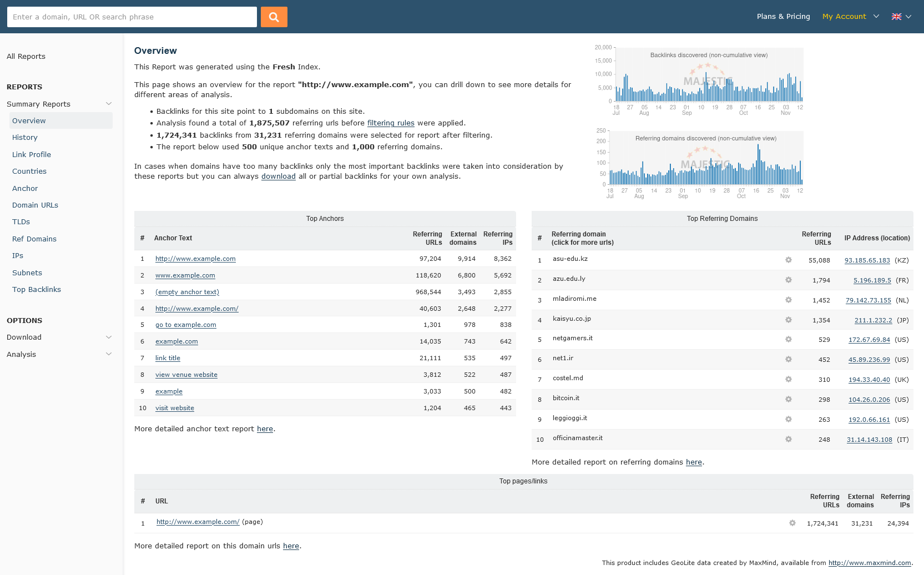The width and height of the screenshot is (924, 575).
Task: Expand the Download options section
Action: click(109, 337)
